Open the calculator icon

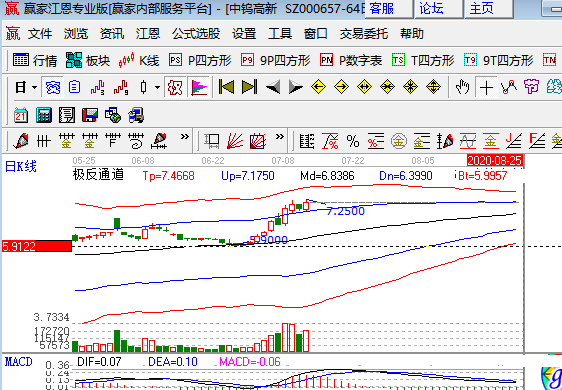click(44, 115)
